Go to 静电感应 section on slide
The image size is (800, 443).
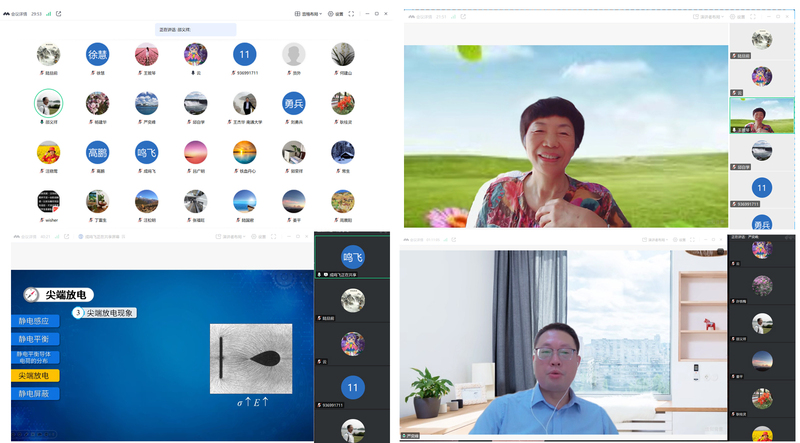pyautogui.click(x=35, y=321)
